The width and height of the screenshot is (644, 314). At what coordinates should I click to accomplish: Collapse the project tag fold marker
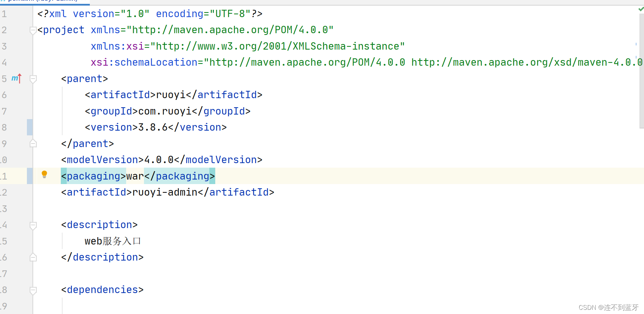[33, 30]
